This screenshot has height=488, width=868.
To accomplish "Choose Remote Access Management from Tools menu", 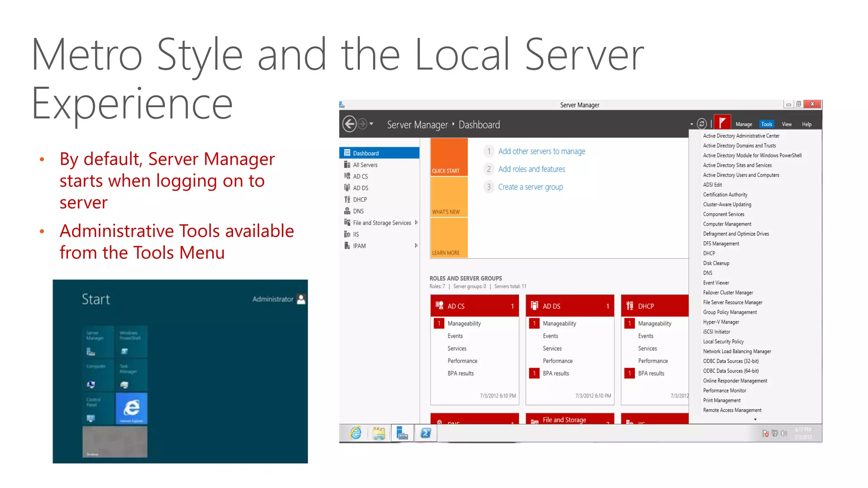I will point(732,410).
